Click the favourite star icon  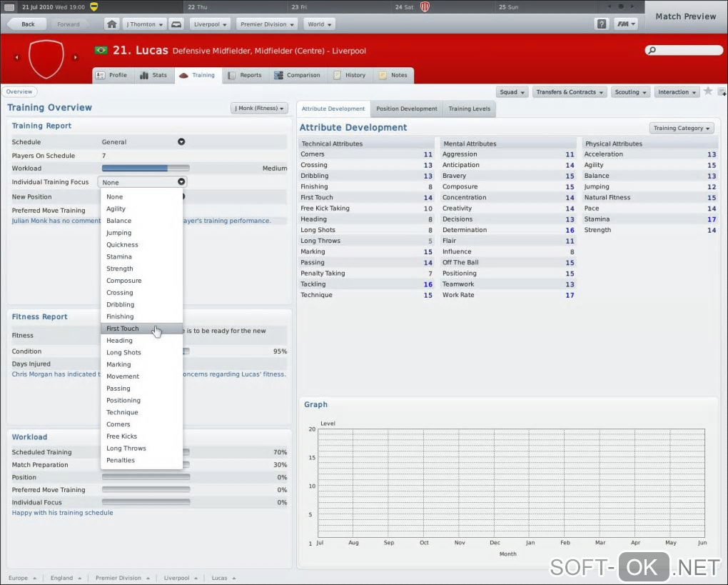click(707, 91)
